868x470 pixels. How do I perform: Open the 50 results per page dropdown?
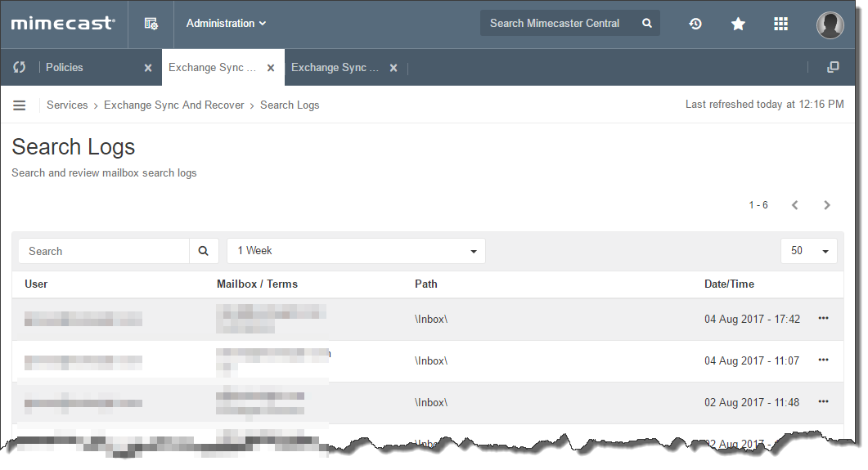809,251
